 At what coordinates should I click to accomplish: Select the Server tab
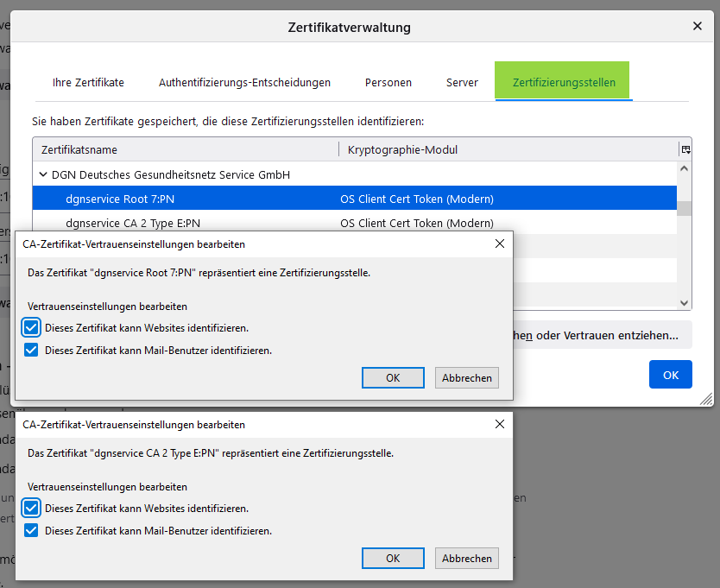[462, 82]
